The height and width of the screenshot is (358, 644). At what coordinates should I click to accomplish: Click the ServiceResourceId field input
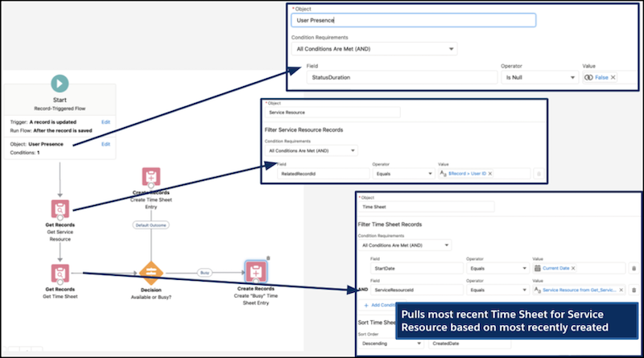tap(417, 290)
